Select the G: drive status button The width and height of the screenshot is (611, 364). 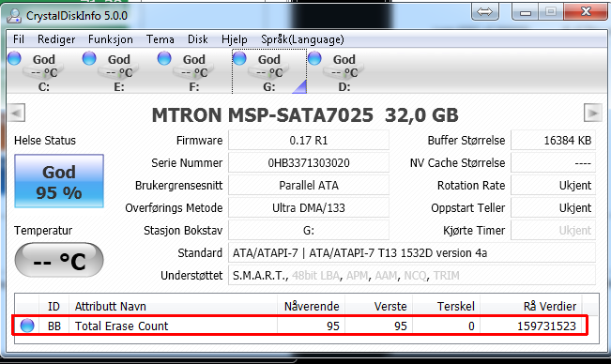[269, 72]
